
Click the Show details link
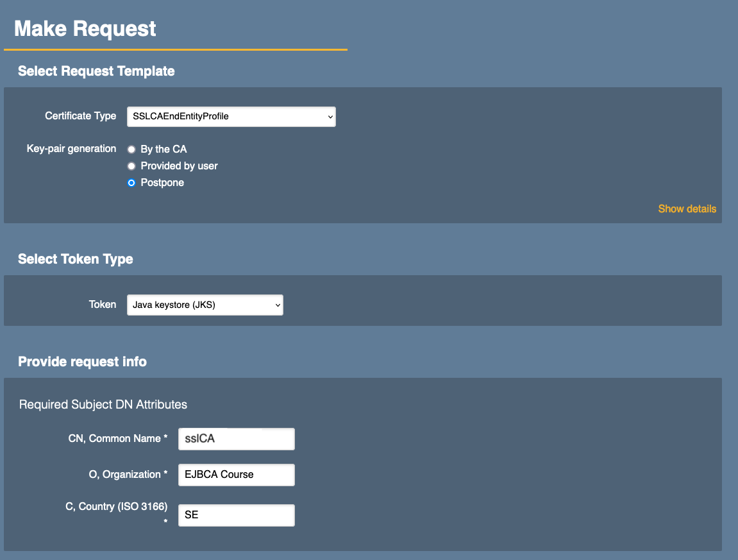click(x=687, y=209)
